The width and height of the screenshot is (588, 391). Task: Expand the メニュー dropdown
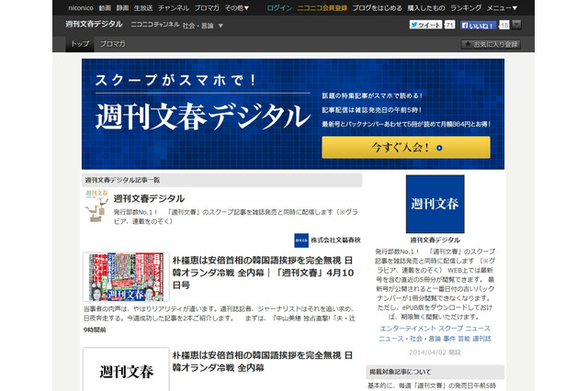pos(502,8)
